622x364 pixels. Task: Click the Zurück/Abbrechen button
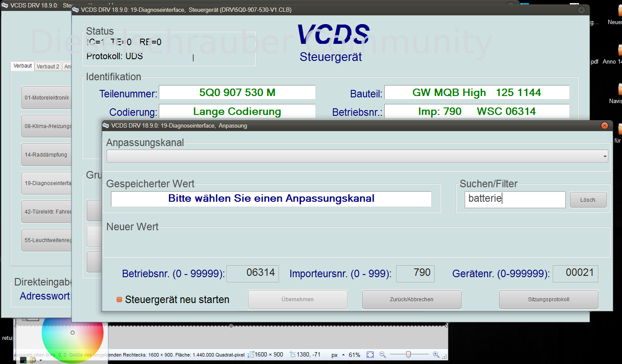[411, 300]
